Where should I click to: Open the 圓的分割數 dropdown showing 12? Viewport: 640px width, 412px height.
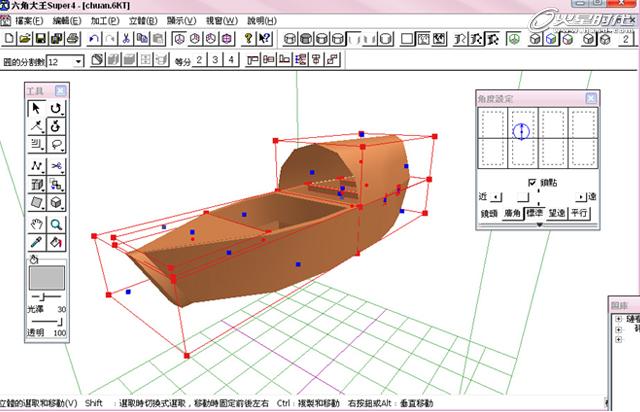pos(78,62)
